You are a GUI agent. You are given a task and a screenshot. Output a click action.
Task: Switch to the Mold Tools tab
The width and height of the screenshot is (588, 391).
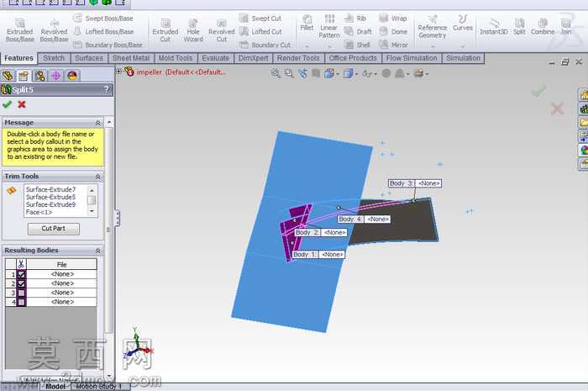[x=176, y=58]
